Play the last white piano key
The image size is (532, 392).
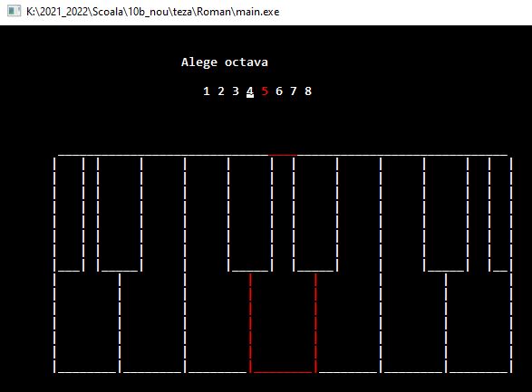pos(479,322)
